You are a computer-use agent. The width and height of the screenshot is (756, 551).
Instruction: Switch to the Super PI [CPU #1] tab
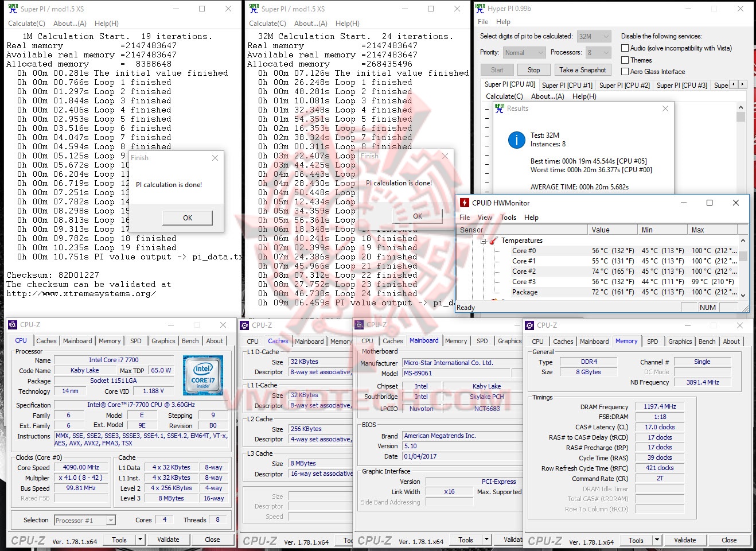[x=567, y=85]
